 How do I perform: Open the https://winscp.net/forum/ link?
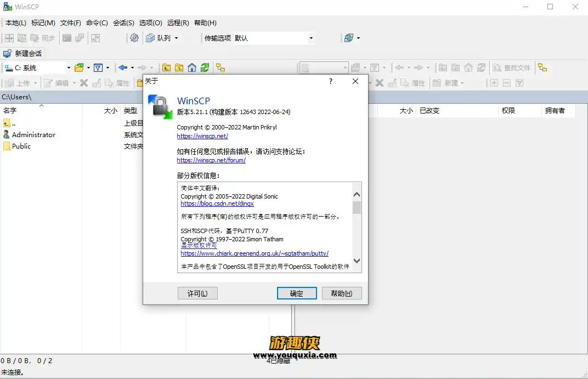coord(211,160)
